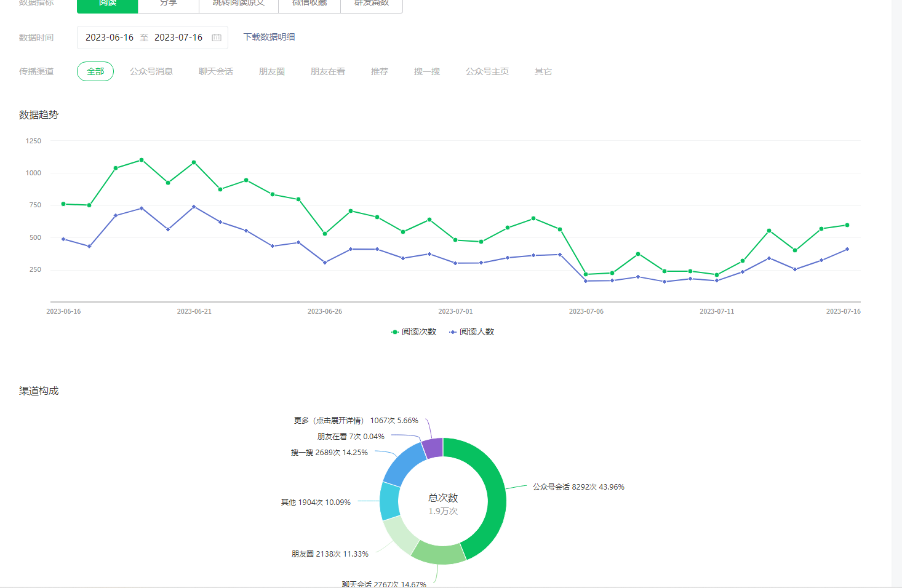Select the 全部 channel filter

[95, 71]
